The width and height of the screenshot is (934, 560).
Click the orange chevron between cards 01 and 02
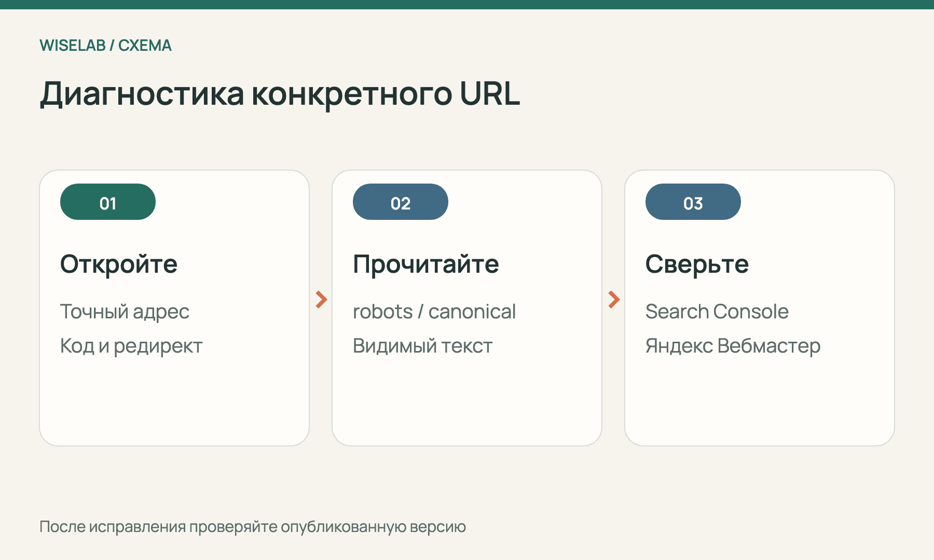(321, 299)
